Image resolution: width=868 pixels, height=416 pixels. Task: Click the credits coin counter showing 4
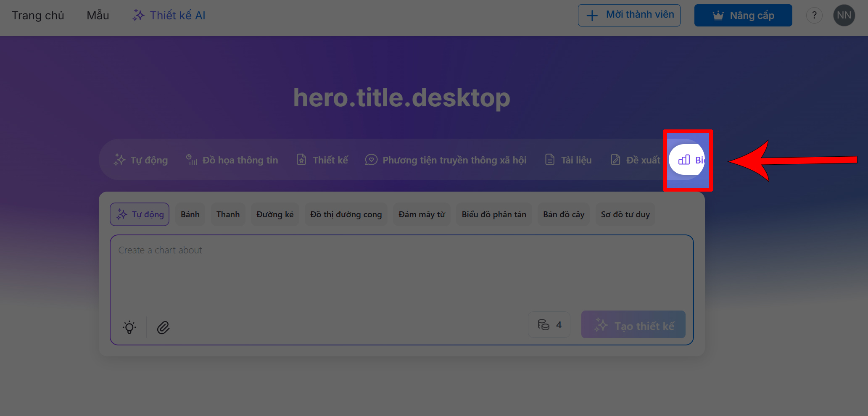coord(549,325)
